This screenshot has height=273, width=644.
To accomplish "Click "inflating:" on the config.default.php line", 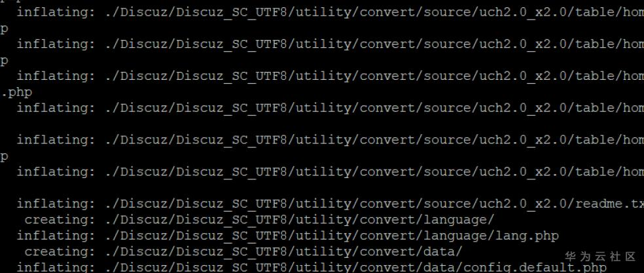I will 56,266.
